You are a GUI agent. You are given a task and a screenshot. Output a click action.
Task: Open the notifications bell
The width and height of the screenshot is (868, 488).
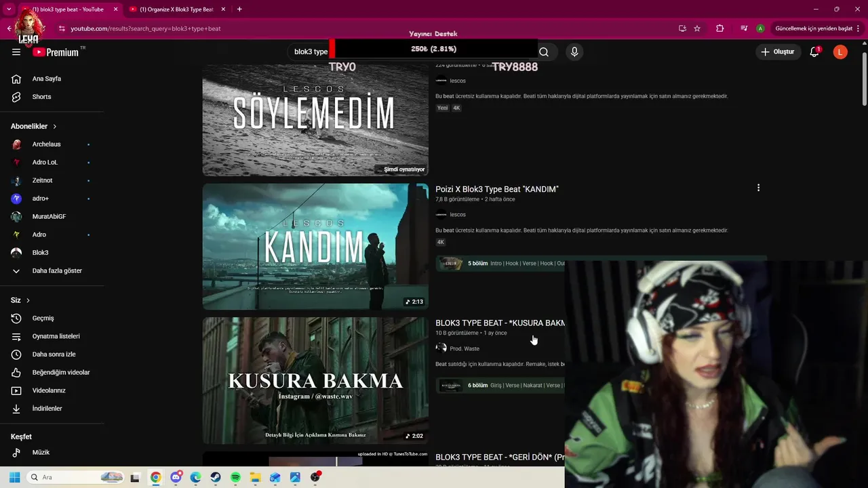(x=814, y=52)
